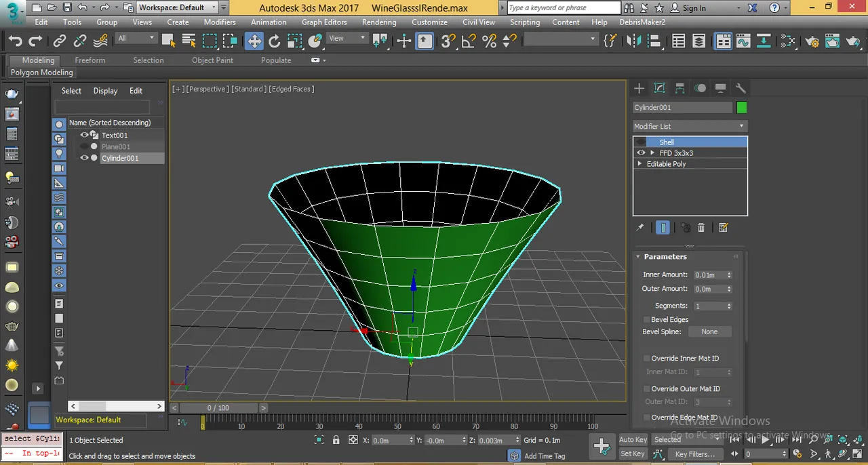Open Key Filters dialog

694,454
